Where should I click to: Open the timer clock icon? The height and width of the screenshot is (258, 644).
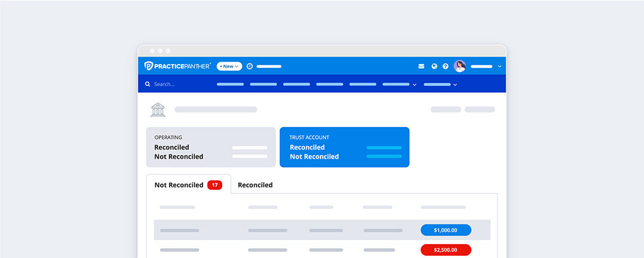pyautogui.click(x=249, y=66)
